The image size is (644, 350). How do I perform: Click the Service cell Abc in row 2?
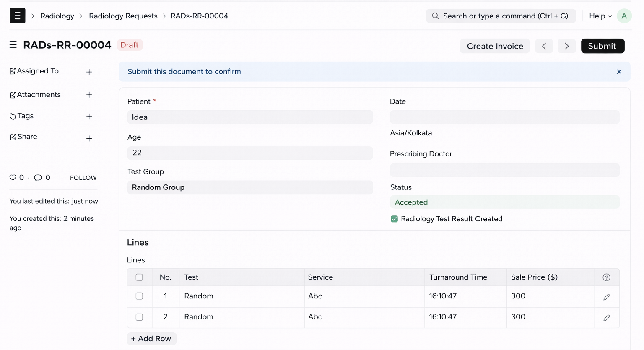[364, 317]
